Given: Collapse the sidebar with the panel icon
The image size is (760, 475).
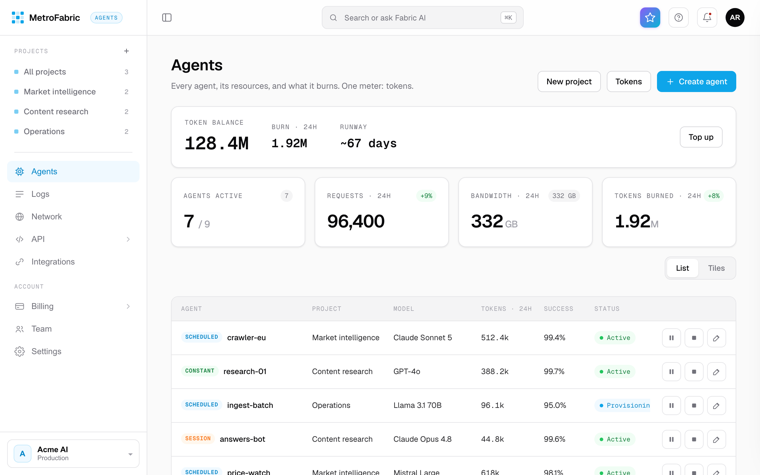Looking at the screenshot, I should (167, 17).
